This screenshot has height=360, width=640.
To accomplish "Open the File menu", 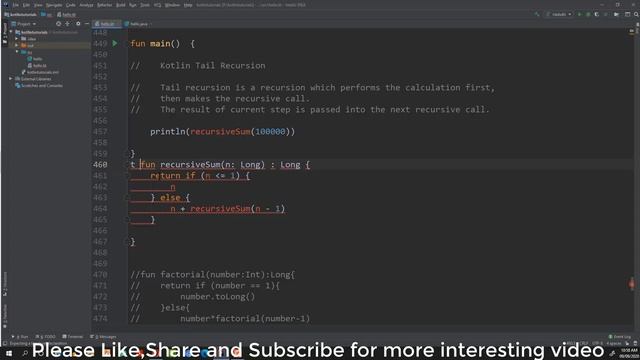I will tap(16, 5).
